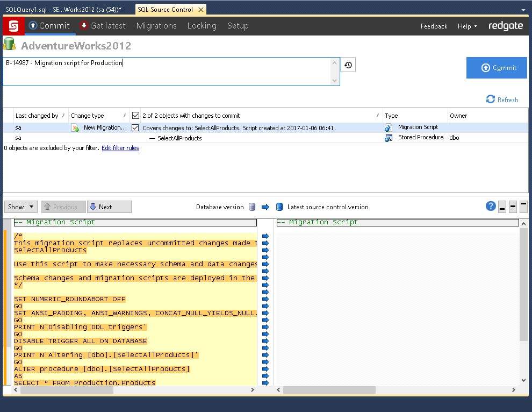Switch to the Get latest tab
Screen dimensions: 532x412
click(102, 26)
